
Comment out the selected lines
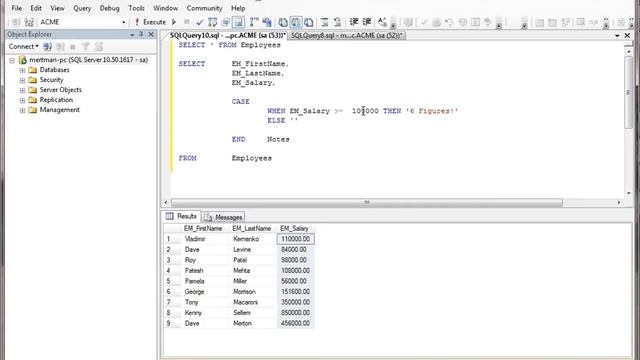(x=324, y=22)
